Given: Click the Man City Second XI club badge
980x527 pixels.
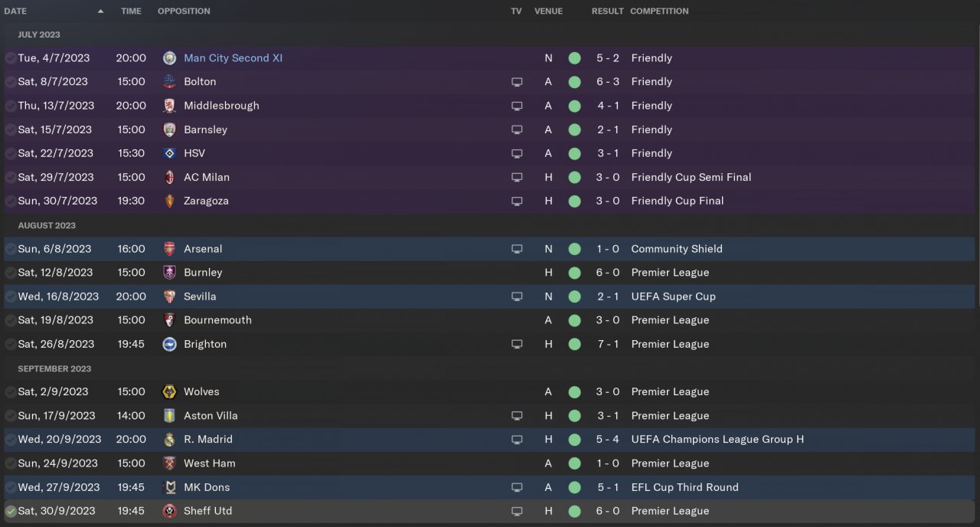Looking at the screenshot, I should 169,58.
